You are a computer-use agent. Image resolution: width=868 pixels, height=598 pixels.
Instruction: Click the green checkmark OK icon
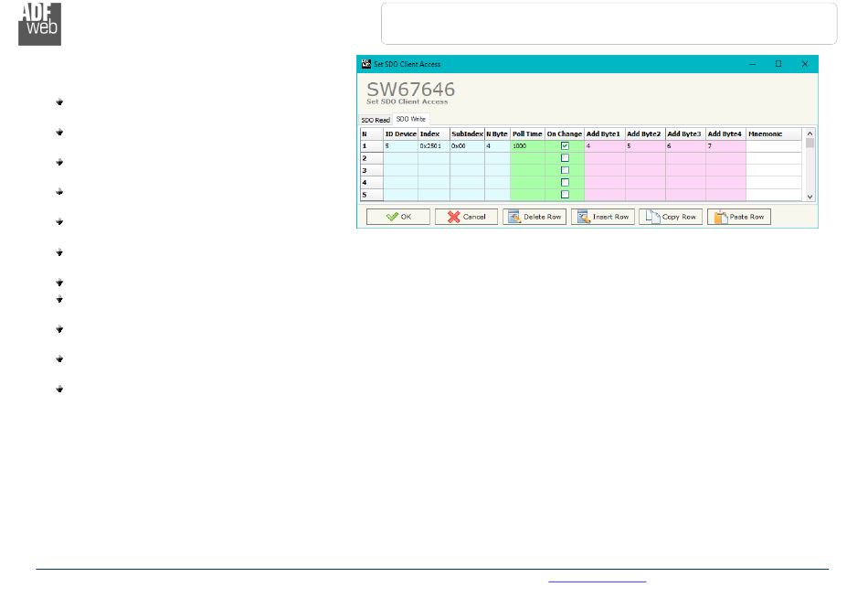pyautogui.click(x=391, y=218)
